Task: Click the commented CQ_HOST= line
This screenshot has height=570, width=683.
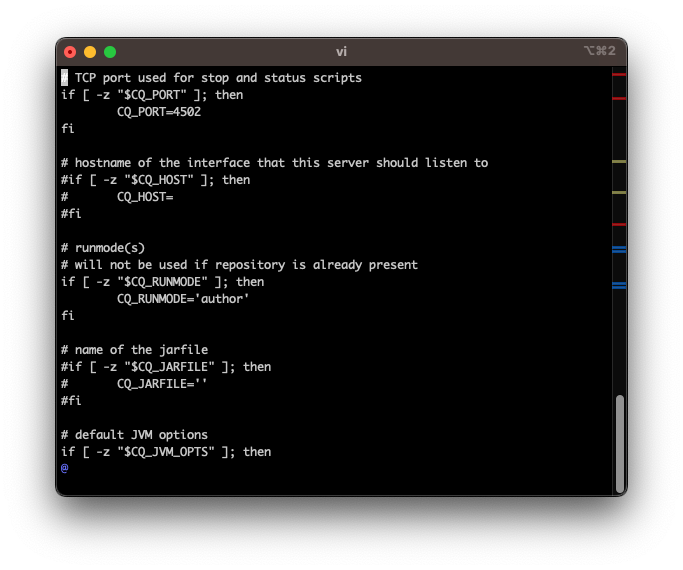Action: 117,197
